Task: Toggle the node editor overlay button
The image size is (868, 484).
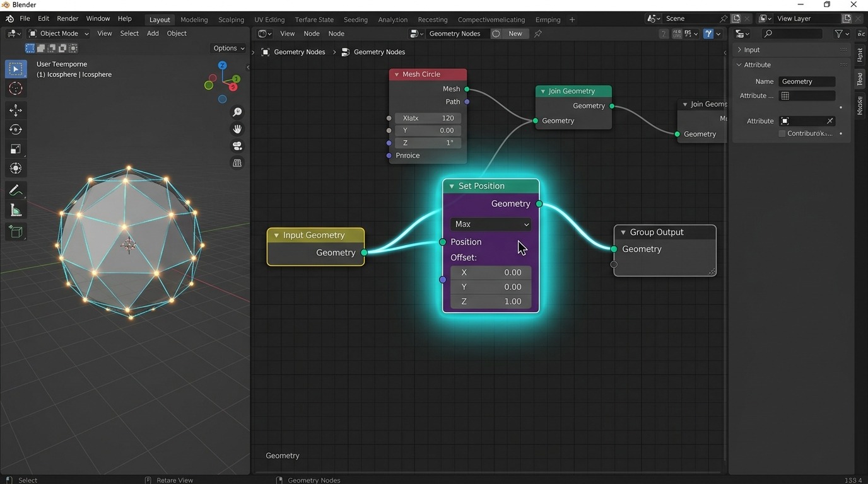Action: [708, 33]
